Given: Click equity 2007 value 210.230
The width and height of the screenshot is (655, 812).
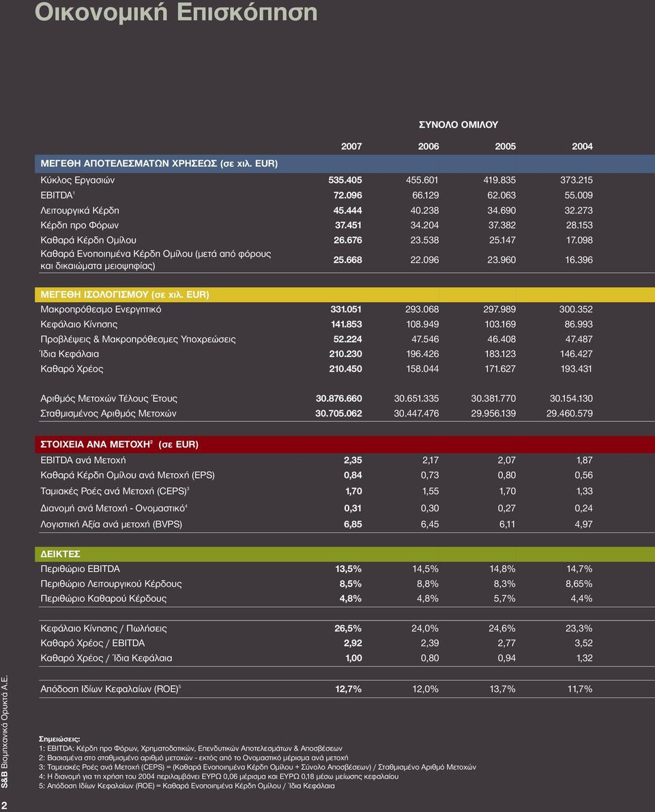Looking at the screenshot, I should (346, 354).
